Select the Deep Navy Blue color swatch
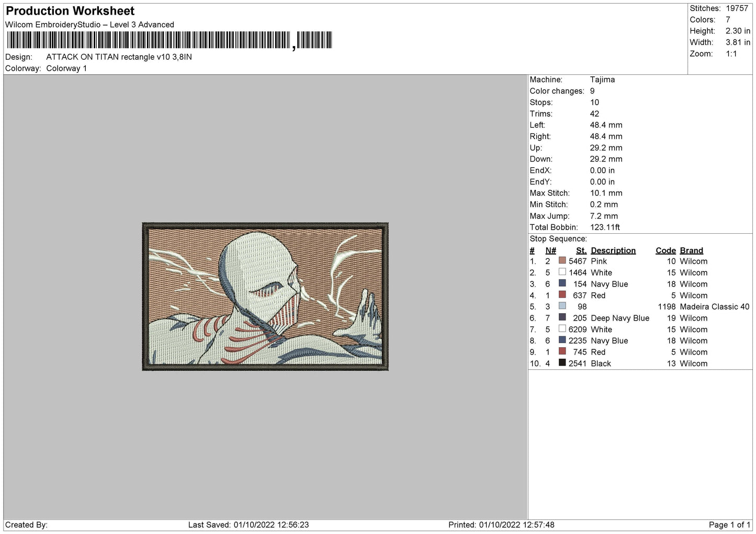756x534 pixels. click(562, 317)
